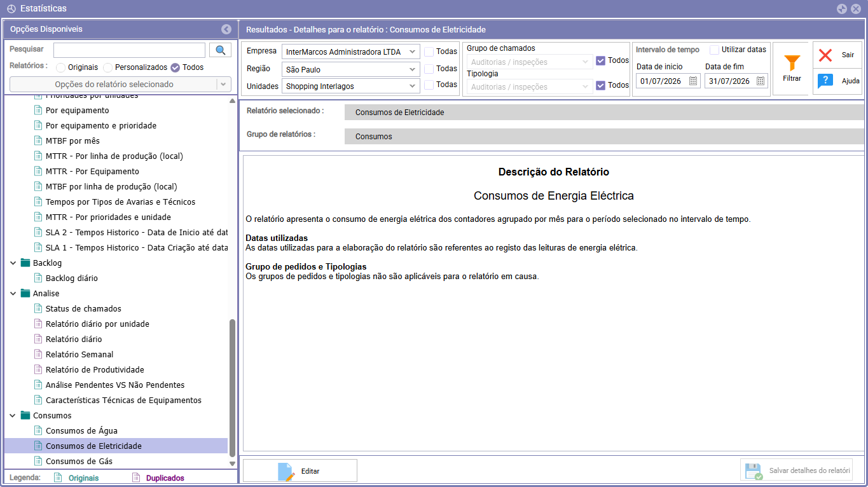Select Consumos de Água report
868x487 pixels.
pos(81,430)
